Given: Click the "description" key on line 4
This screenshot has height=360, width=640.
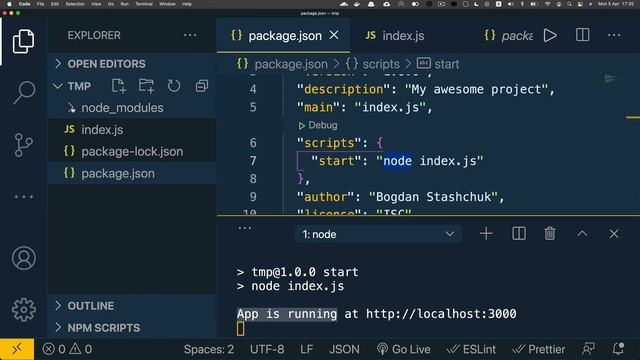Looking at the screenshot, I should point(343,89).
